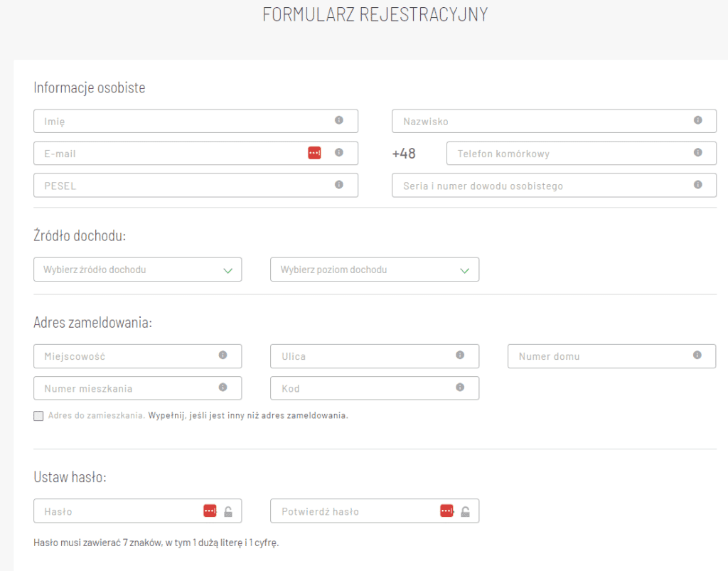The image size is (728, 571).
Task: Click the info icon in Numer domu field
Action: click(x=697, y=355)
